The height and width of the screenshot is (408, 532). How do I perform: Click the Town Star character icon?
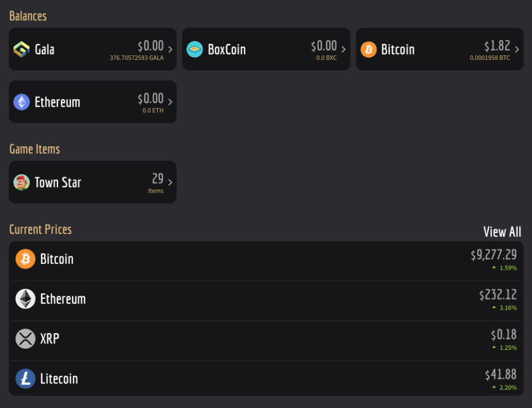pyautogui.click(x=21, y=183)
